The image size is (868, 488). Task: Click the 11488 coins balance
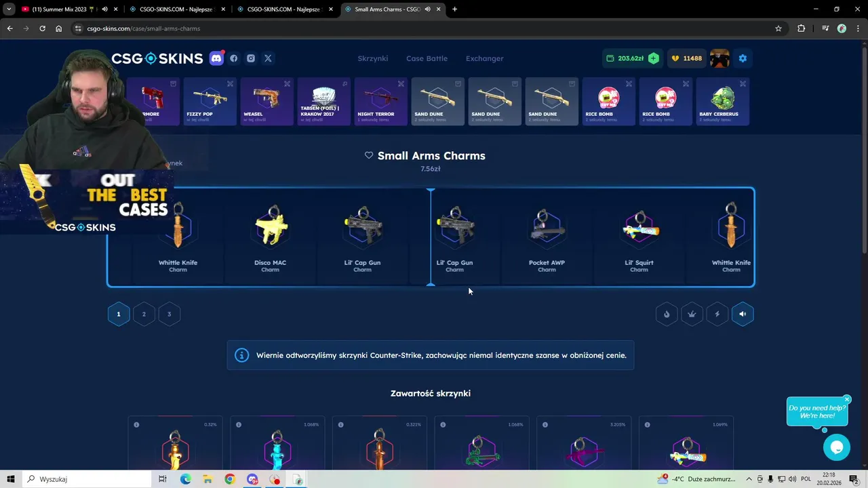687,58
